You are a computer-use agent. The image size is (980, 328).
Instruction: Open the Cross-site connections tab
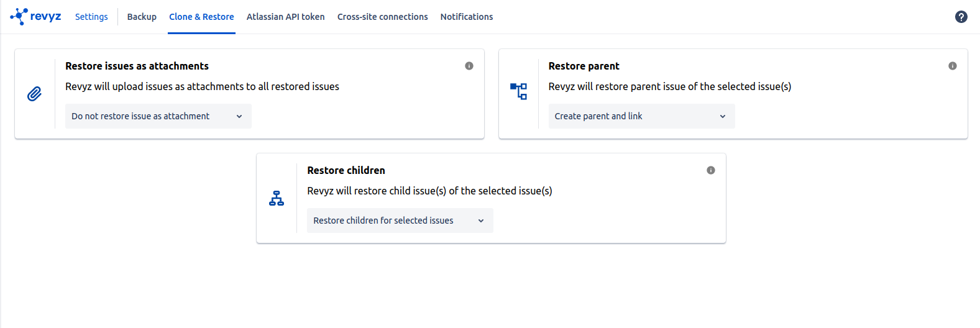pos(382,17)
